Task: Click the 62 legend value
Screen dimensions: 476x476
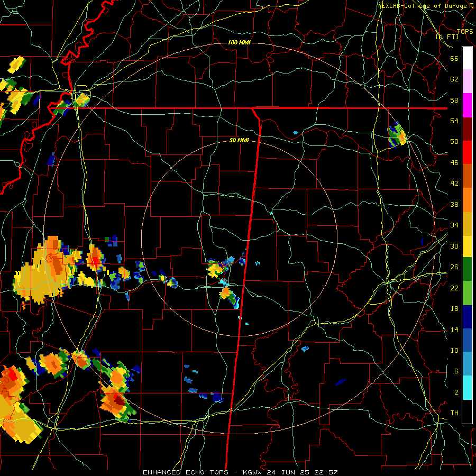Action: pyautogui.click(x=454, y=79)
